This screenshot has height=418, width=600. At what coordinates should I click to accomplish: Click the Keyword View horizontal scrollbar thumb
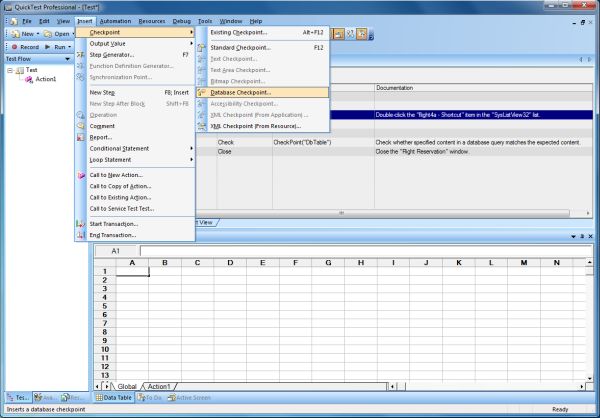[x=341, y=213]
